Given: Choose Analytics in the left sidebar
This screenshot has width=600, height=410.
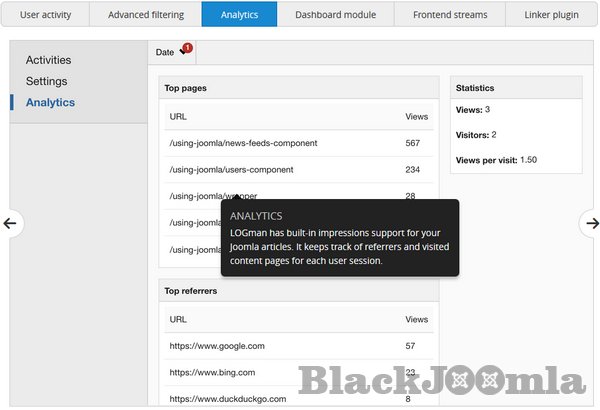Looking at the screenshot, I should tap(50, 102).
